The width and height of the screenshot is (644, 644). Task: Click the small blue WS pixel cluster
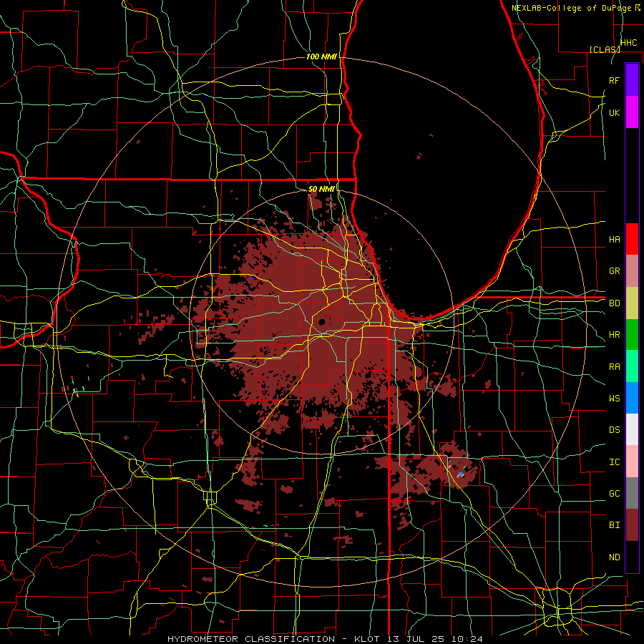(461, 474)
